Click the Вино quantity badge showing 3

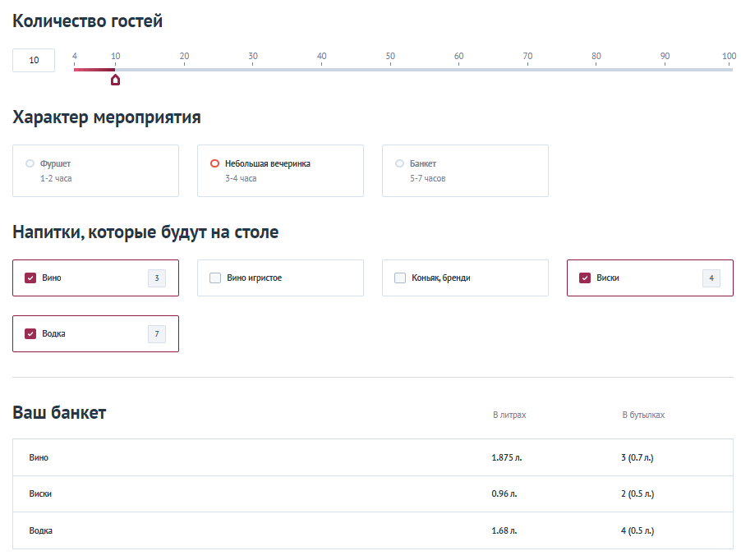(156, 278)
